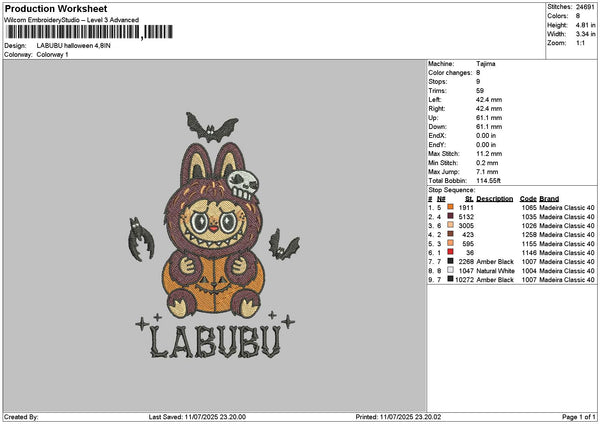Image resolution: width=600 pixels, height=424 pixels.
Task: Select the 'Left:' measurement label
Action: (x=435, y=99)
